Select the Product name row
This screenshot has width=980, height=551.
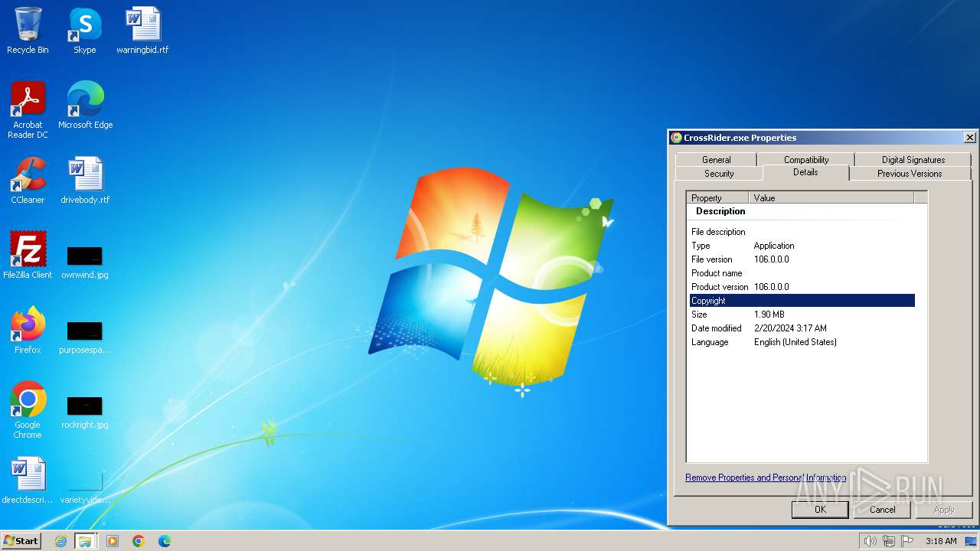coord(802,273)
